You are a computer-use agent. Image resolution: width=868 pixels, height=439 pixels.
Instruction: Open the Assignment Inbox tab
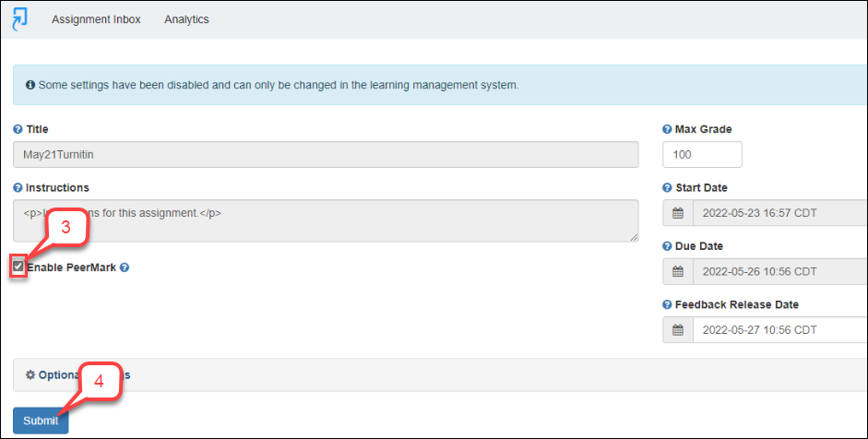[96, 19]
